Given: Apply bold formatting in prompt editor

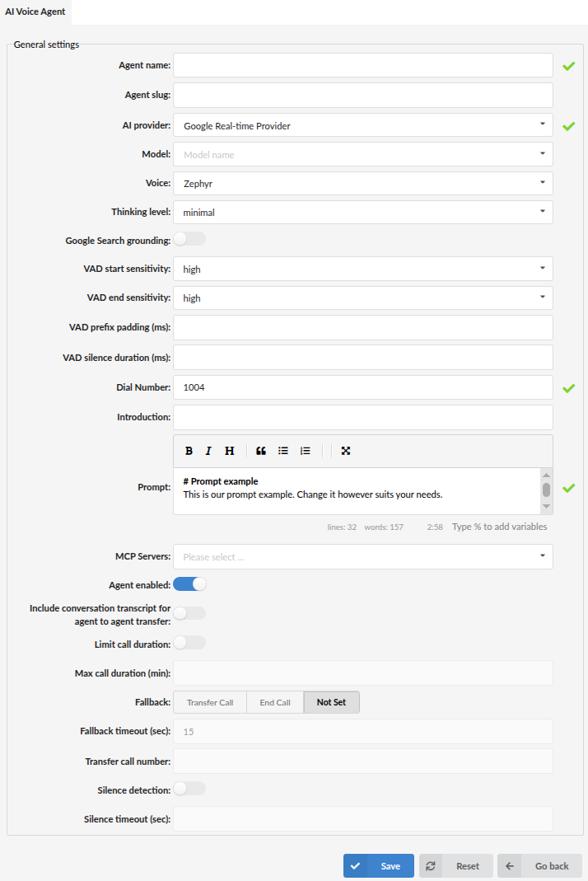Looking at the screenshot, I should 189,451.
